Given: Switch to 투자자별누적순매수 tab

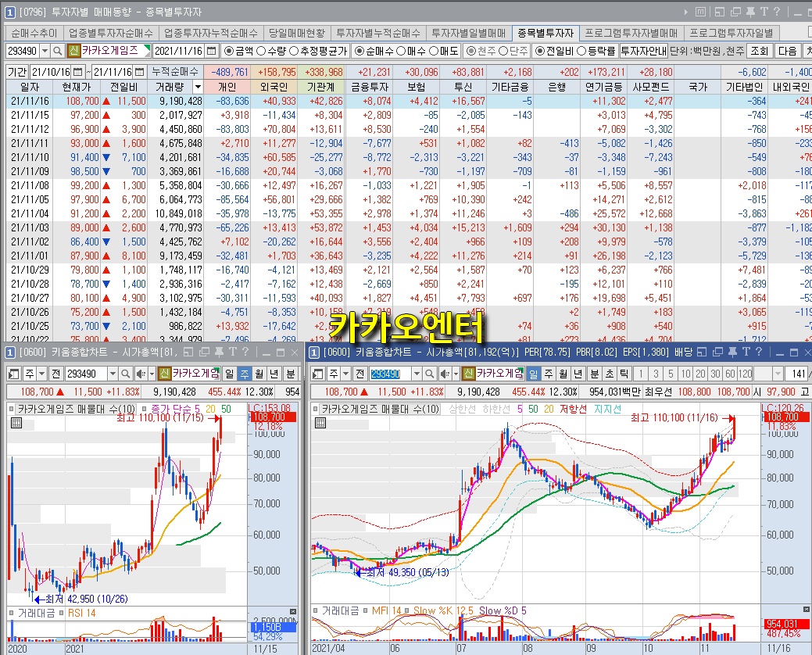Looking at the screenshot, I should point(378,33).
